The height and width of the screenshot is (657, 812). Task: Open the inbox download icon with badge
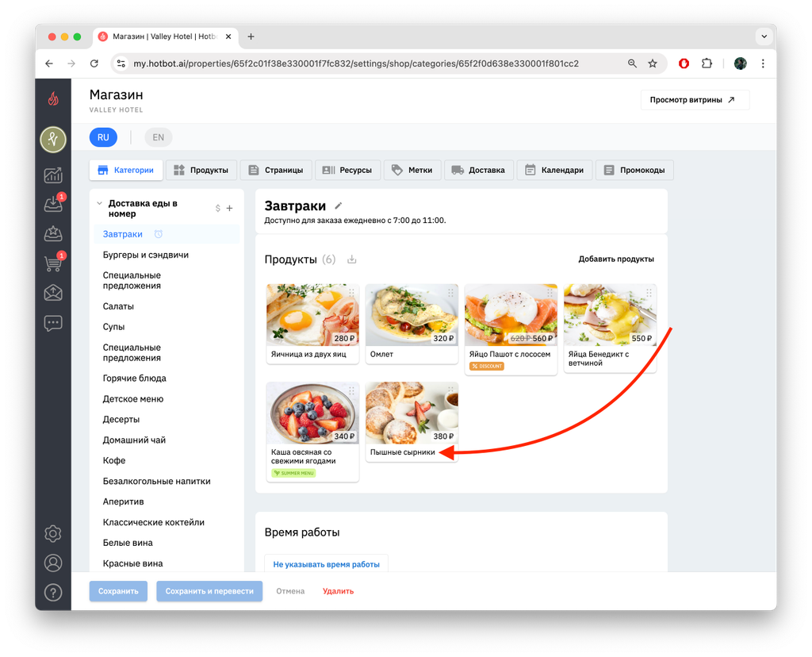click(53, 203)
